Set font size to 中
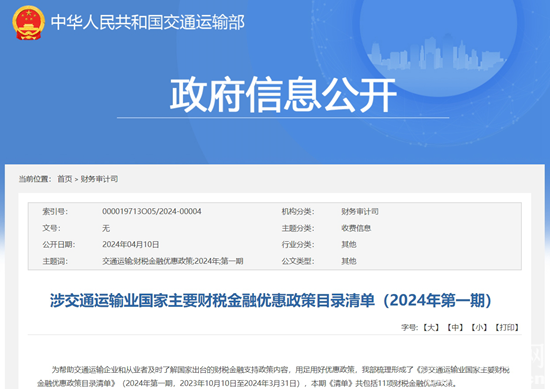The image size is (550, 389). click(455, 327)
